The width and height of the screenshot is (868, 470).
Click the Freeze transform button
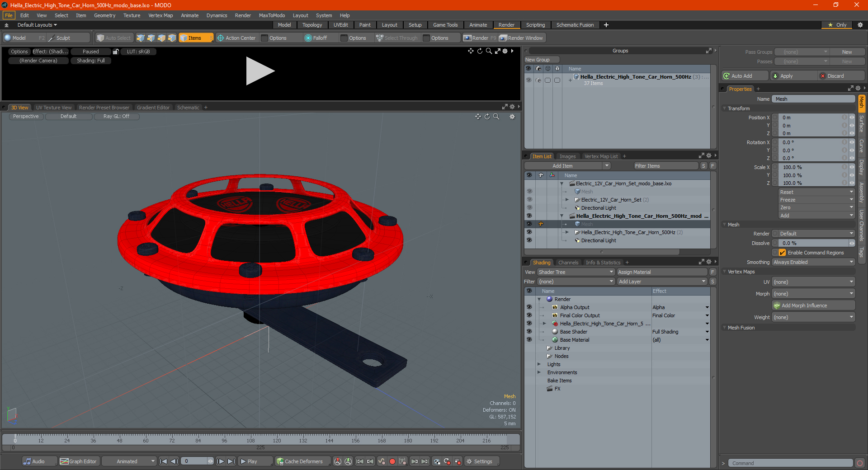pyautogui.click(x=817, y=200)
